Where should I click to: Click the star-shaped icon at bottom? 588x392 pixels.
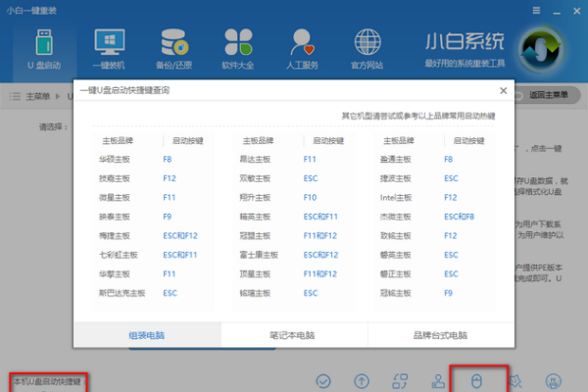514,381
